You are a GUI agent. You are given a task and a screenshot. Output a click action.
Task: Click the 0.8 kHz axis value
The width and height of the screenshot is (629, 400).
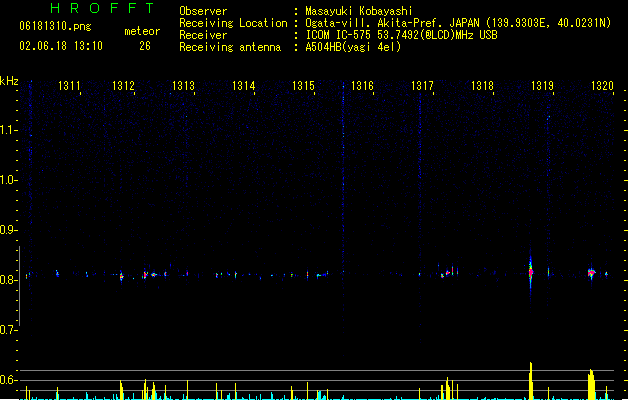click(x=8, y=280)
